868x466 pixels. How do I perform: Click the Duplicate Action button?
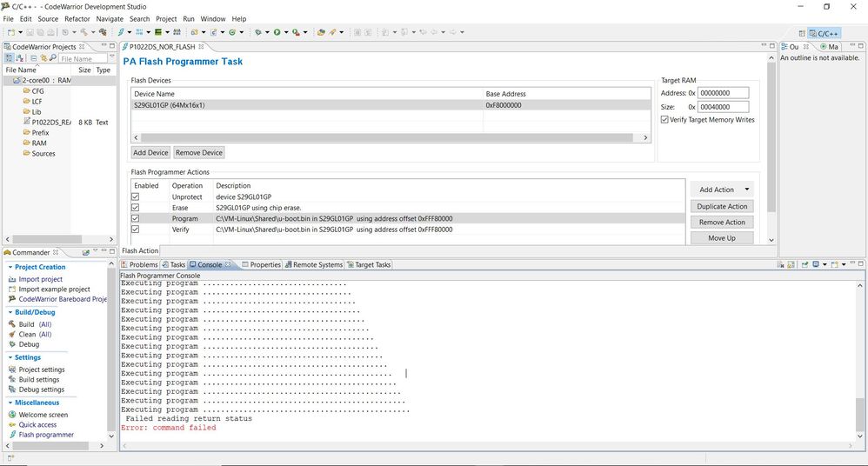point(722,206)
